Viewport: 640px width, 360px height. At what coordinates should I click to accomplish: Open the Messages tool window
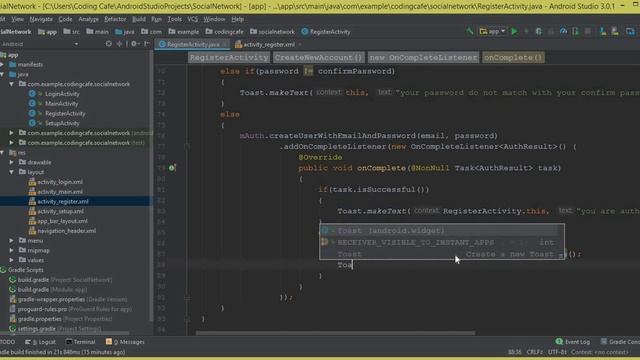tap(125, 342)
